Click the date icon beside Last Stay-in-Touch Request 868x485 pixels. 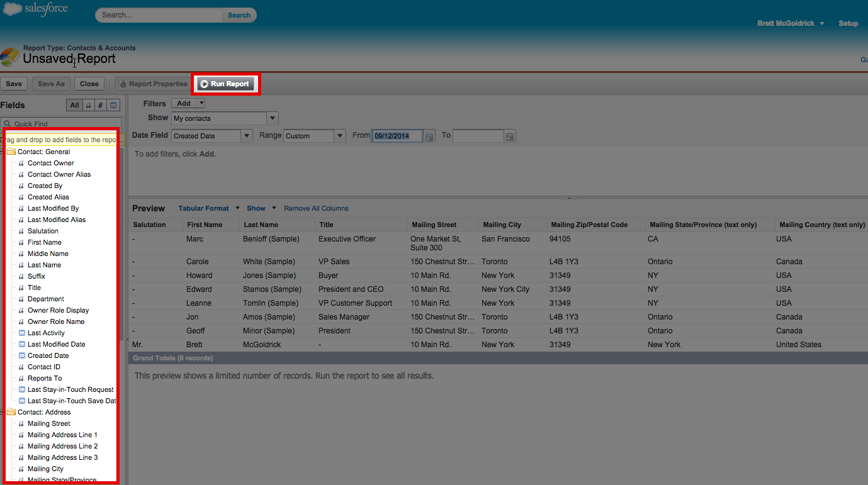(x=22, y=389)
